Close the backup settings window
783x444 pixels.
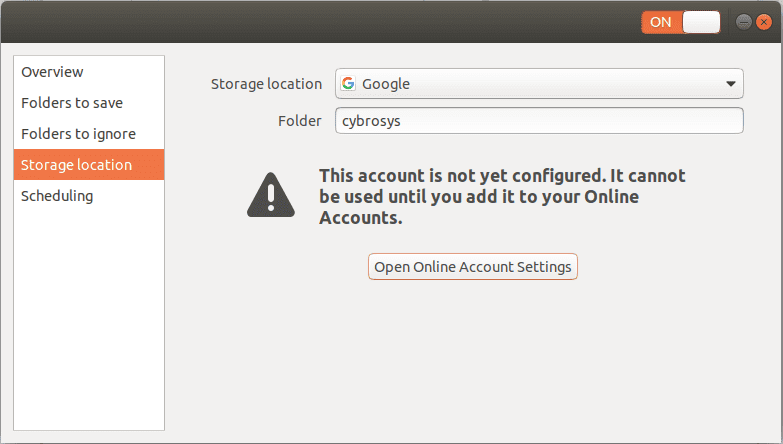[763, 22]
